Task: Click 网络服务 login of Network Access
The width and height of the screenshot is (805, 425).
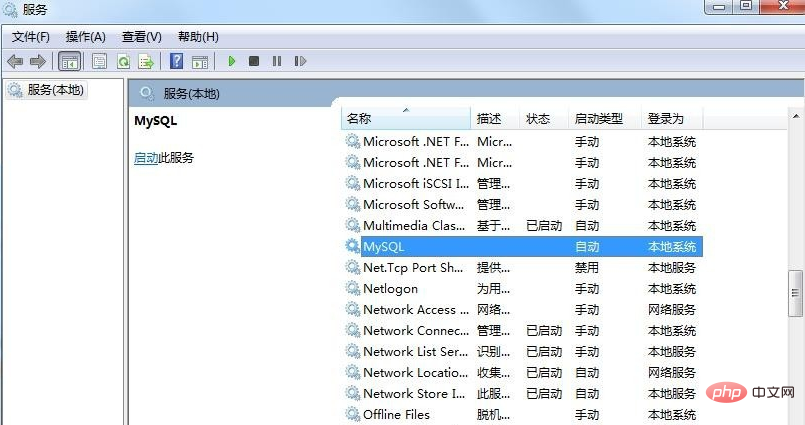Action: pos(672,310)
